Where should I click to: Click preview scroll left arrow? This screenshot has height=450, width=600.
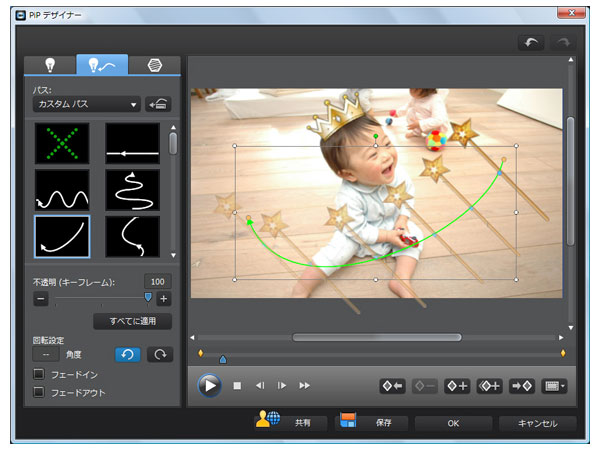click(x=192, y=338)
